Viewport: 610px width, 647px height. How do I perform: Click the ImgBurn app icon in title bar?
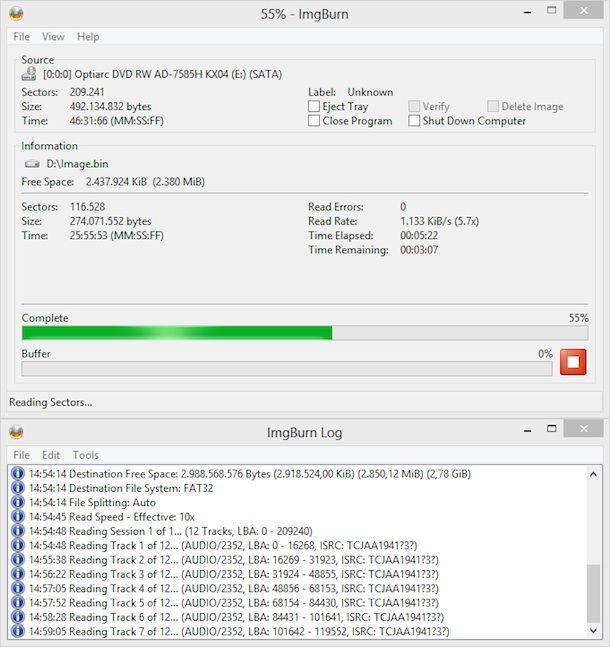click(x=17, y=14)
